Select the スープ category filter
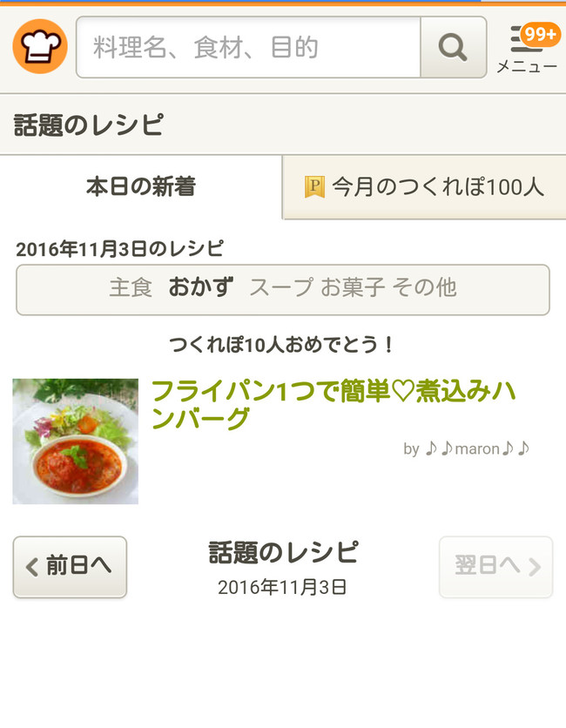Image resolution: width=566 pixels, height=728 pixels. (x=281, y=287)
